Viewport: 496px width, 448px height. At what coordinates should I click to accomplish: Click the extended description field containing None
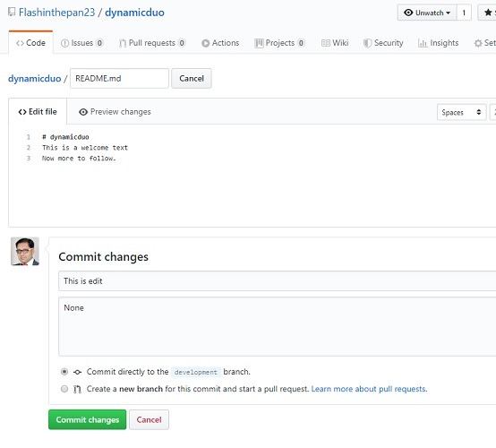278,326
